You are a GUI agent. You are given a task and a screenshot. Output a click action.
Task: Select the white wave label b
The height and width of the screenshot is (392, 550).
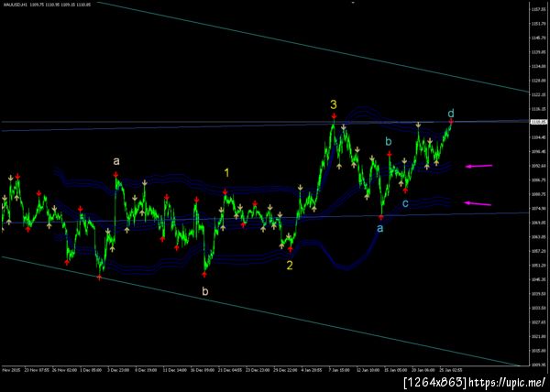[x=205, y=291]
